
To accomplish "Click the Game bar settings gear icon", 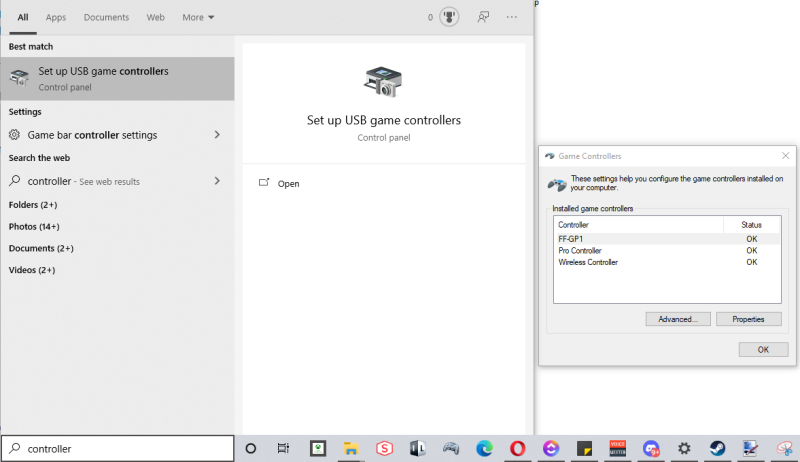I will (14, 135).
